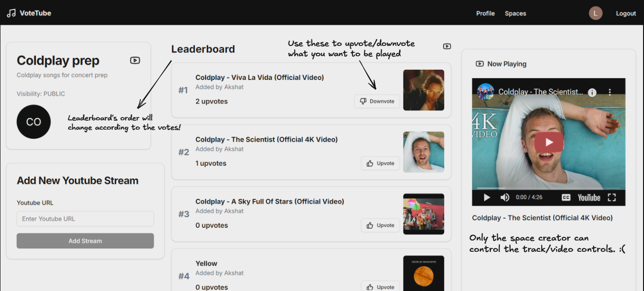Open the player's three-dot more menu
Viewport: 644px width, 291px height.
tap(610, 92)
